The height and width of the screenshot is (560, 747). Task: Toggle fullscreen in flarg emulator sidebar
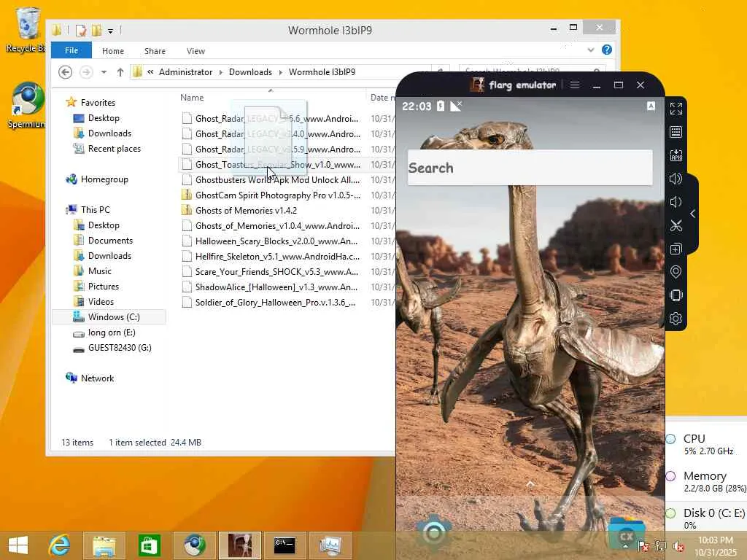point(676,109)
